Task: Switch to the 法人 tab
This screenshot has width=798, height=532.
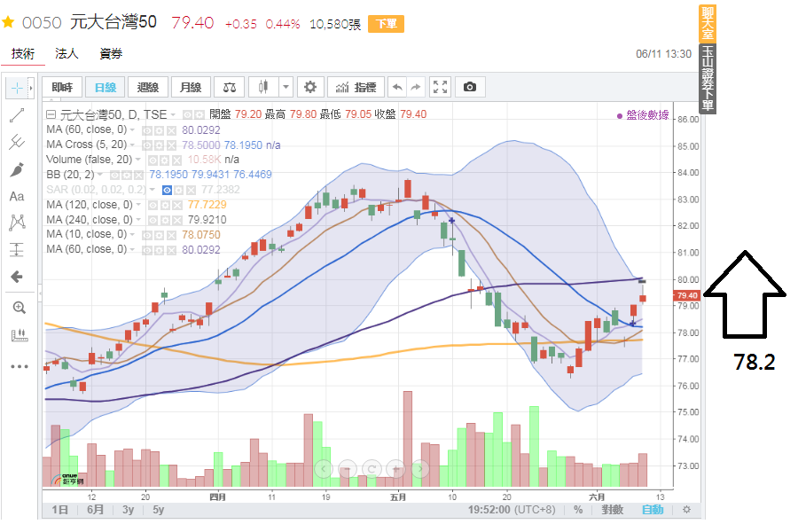Action: coord(66,54)
